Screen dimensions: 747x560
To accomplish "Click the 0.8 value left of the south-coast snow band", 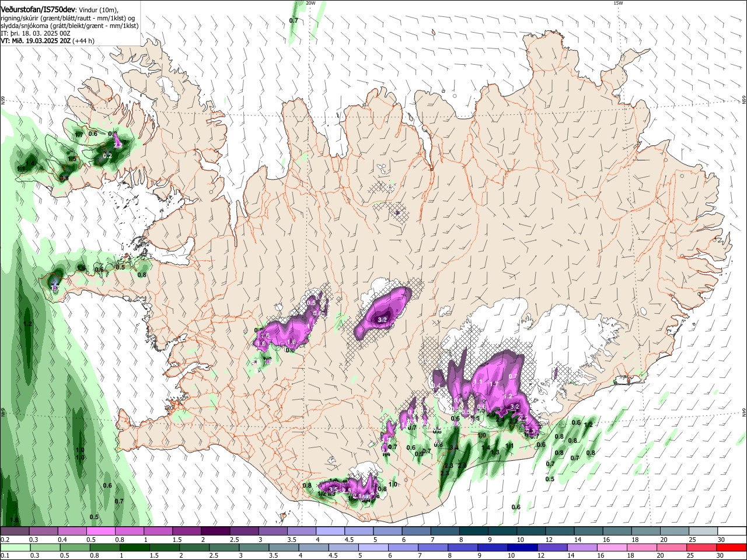I will (308, 485).
